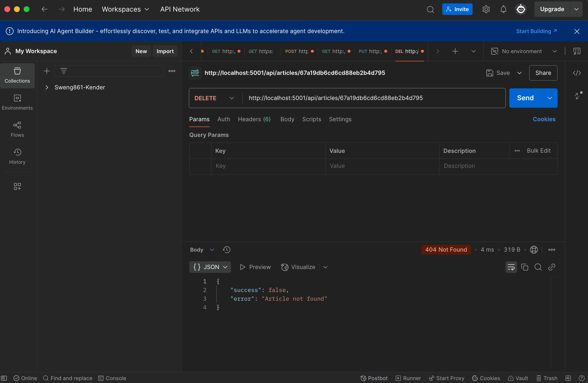Expand the Sweng861-Kender collection

tap(47, 87)
